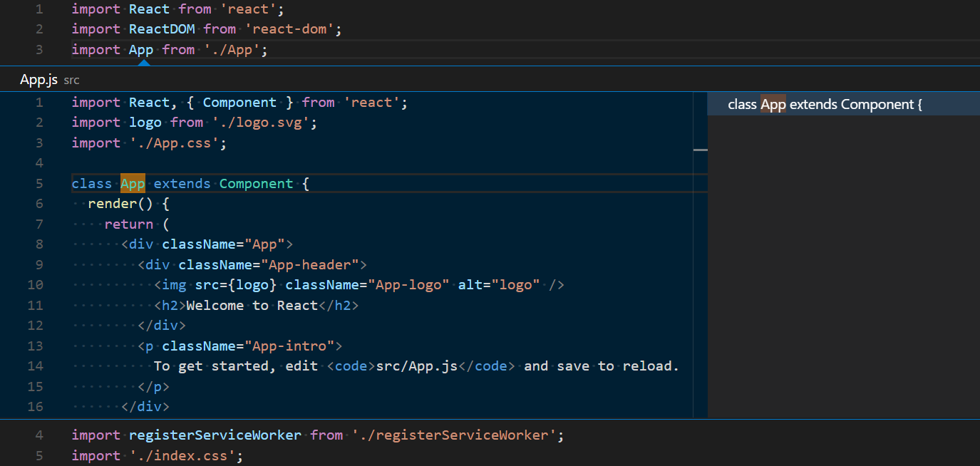980x466 pixels.
Task: Click the highlighted App token on line 5
Action: [133, 183]
